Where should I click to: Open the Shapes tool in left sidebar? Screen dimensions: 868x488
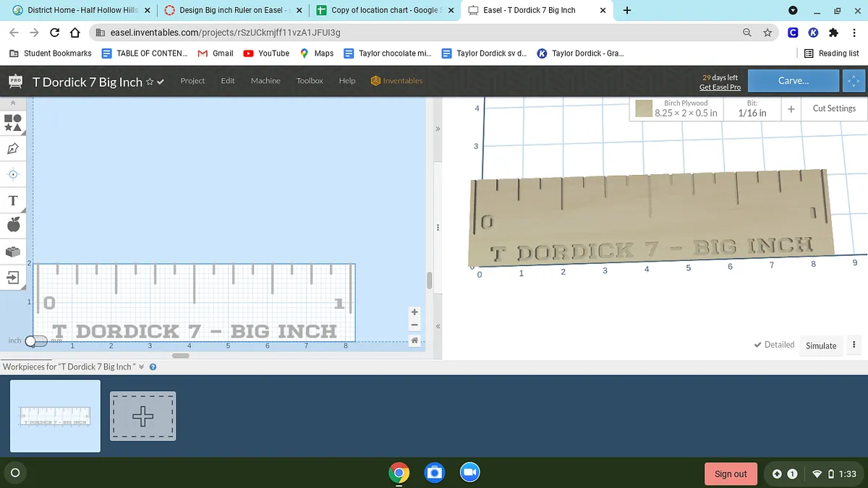[x=13, y=122]
